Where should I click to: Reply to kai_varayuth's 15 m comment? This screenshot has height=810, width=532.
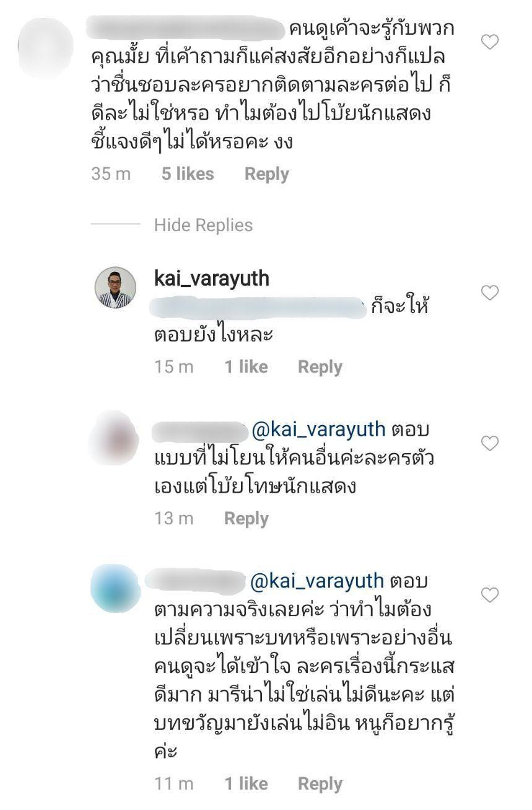320,367
